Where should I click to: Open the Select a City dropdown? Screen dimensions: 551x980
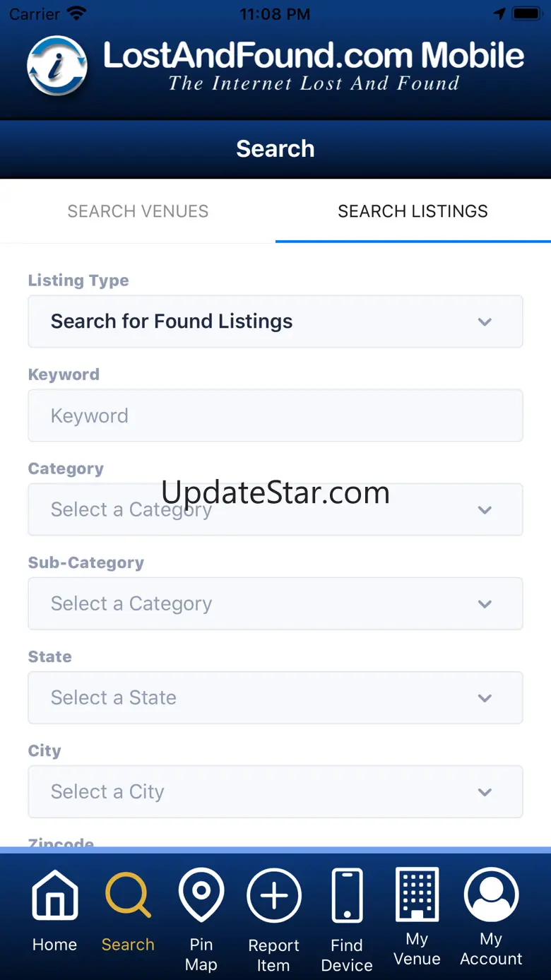point(275,791)
